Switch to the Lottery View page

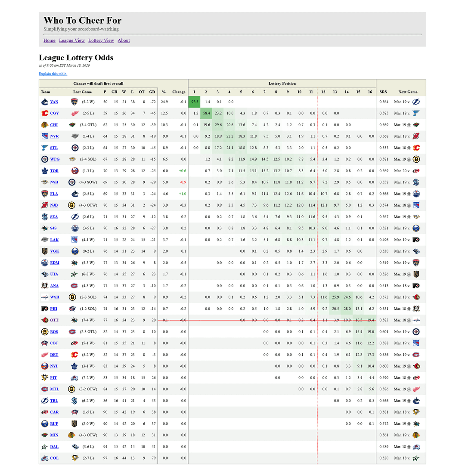pos(101,40)
